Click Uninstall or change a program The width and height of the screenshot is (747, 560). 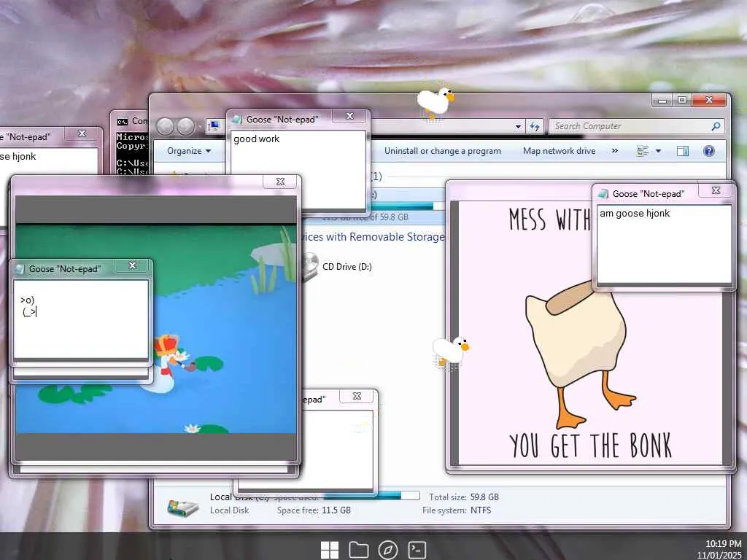click(443, 151)
